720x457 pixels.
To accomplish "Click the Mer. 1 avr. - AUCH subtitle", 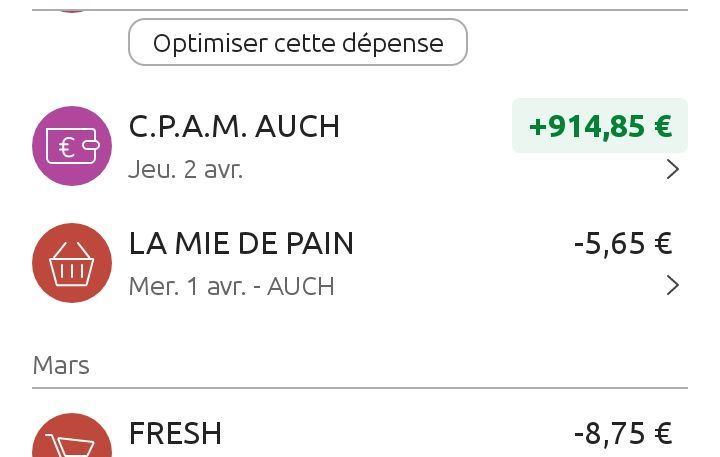I will 231,286.
